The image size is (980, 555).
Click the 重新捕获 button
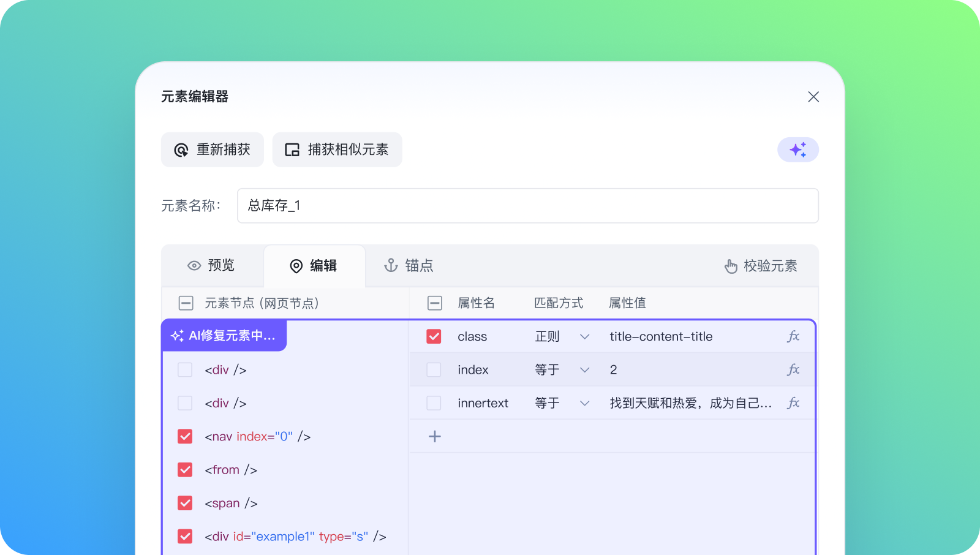(x=212, y=149)
